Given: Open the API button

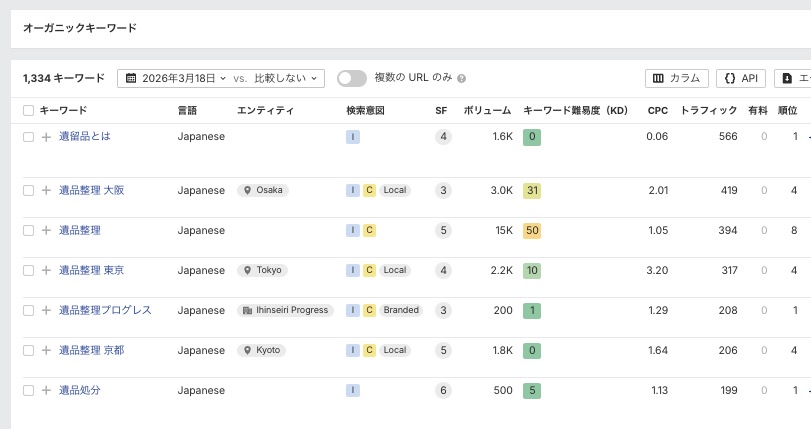Looking at the screenshot, I should (x=741, y=78).
